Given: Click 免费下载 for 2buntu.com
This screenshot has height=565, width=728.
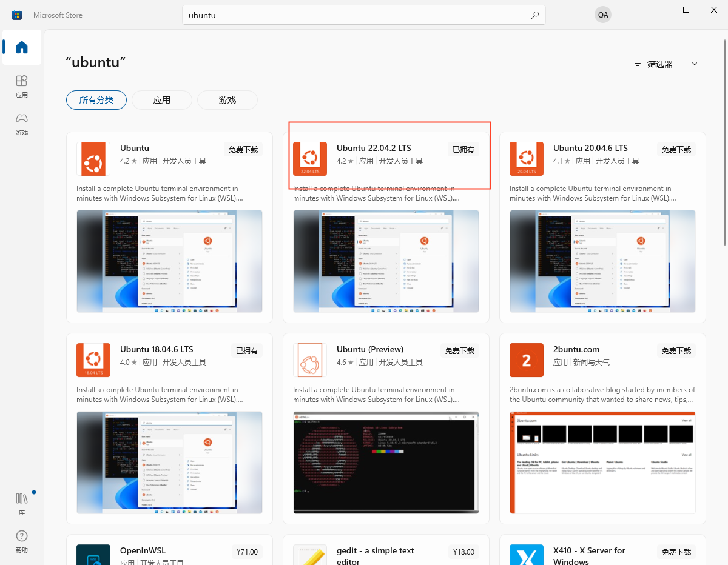Looking at the screenshot, I should point(676,350).
